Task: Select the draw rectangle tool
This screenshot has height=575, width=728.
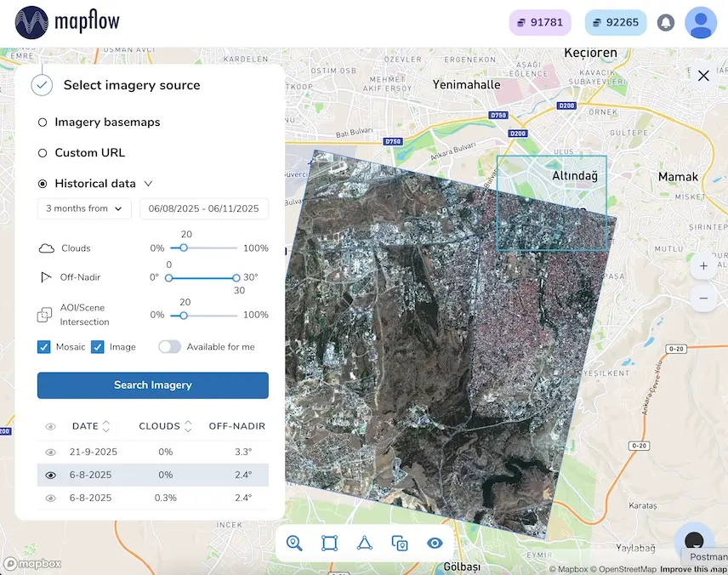Action: click(x=330, y=543)
